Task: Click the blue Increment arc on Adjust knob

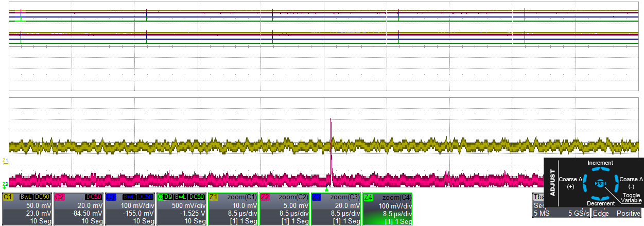Action: [x=600, y=170]
